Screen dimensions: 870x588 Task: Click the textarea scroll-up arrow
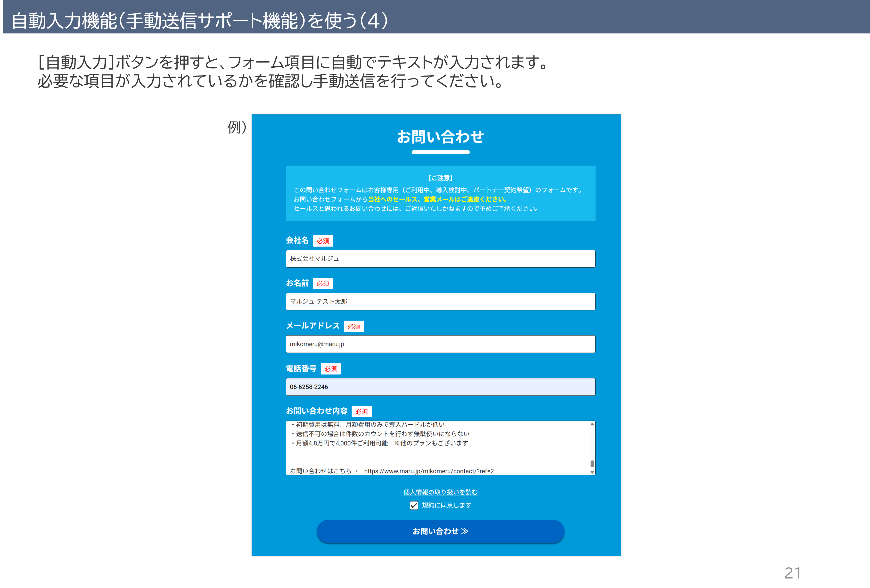(x=592, y=424)
